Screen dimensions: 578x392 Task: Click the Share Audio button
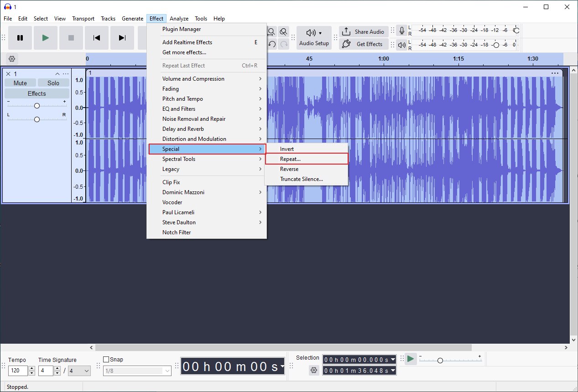(364, 31)
